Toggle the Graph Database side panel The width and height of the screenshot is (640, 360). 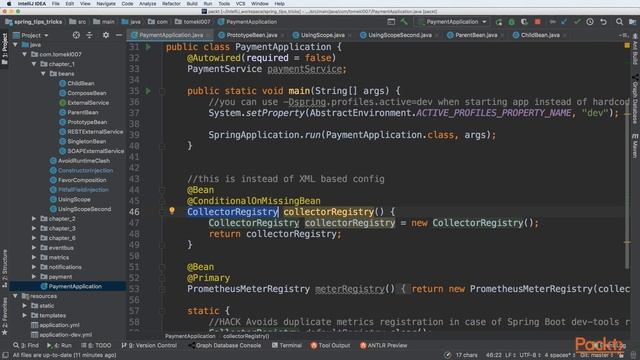tap(635, 99)
